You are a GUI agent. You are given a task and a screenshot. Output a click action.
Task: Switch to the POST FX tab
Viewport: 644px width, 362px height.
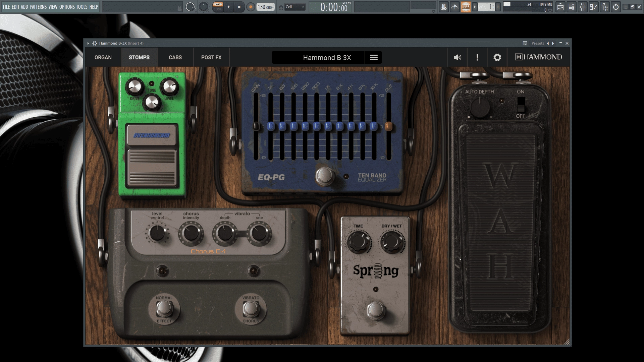pyautogui.click(x=211, y=57)
